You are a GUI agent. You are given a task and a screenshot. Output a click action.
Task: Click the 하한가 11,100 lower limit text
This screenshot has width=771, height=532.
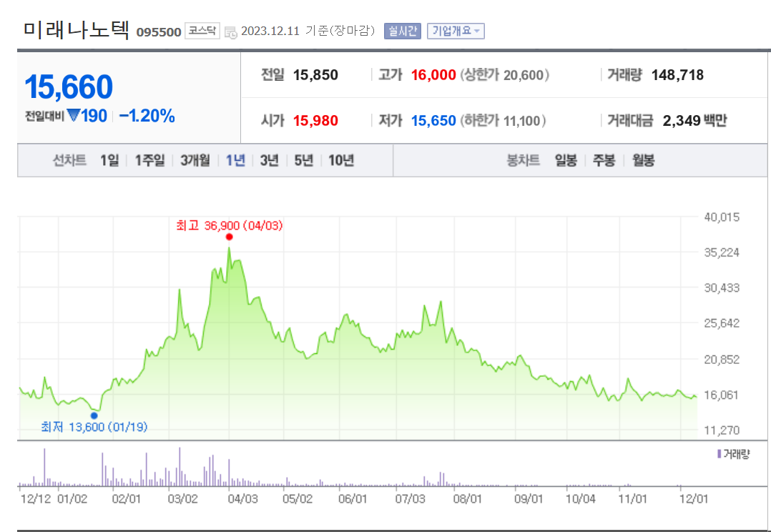[x=503, y=120]
